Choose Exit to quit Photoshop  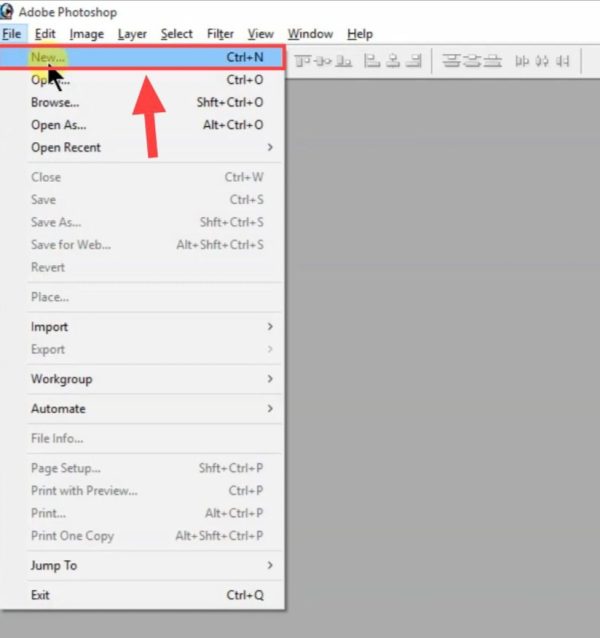[141, 595]
